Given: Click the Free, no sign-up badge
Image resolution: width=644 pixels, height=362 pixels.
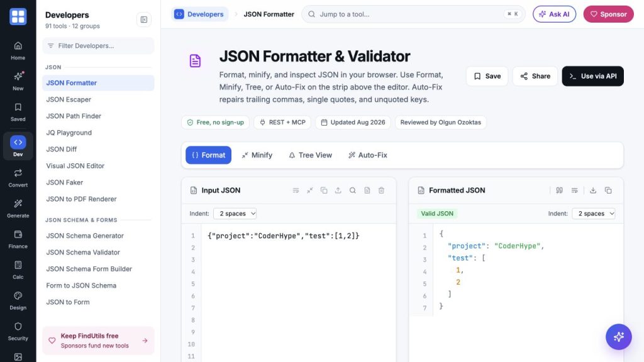Looking at the screenshot, I should click(215, 123).
